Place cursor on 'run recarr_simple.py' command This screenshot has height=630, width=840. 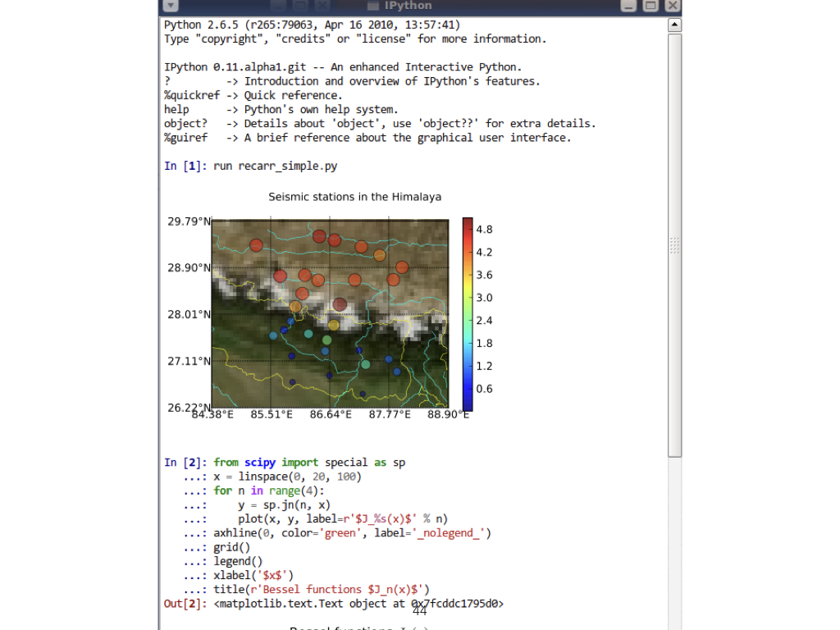[275, 166]
